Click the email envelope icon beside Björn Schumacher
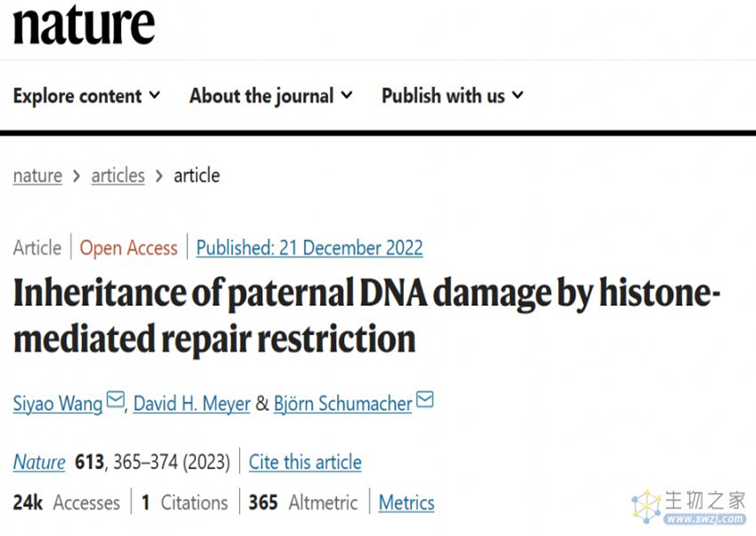756x536 pixels. click(x=425, y=399)
